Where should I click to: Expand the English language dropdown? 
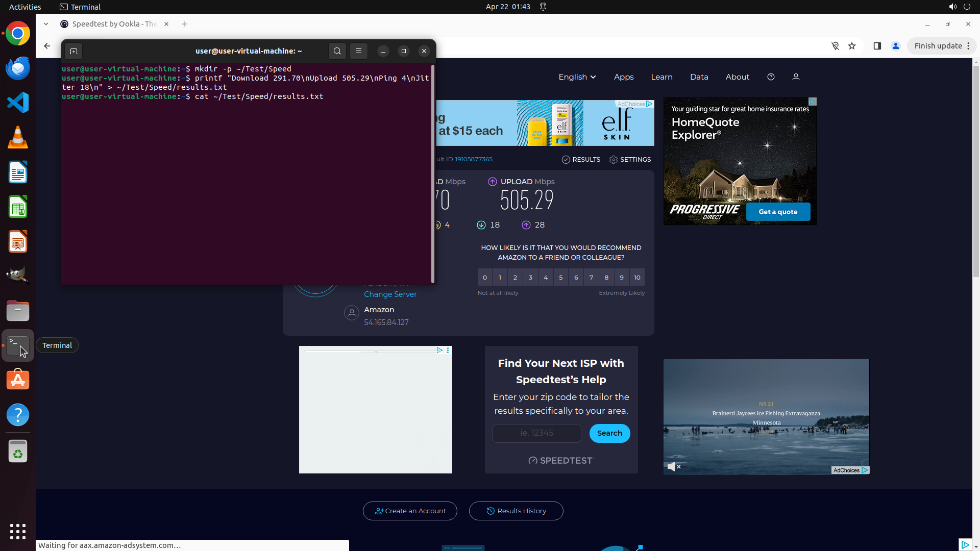[577, 77]
